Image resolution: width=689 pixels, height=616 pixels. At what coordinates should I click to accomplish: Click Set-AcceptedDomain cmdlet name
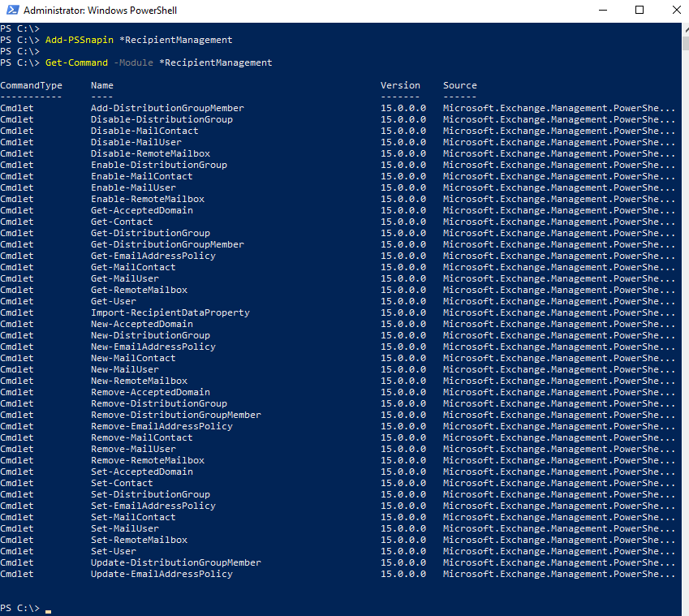142,472
